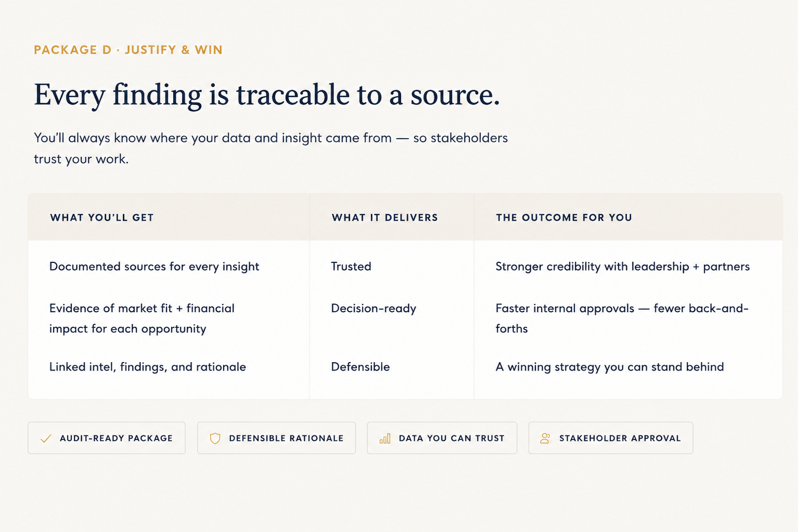This screenshot has width=798, height=532.
Task: Select the Trusted cell
Action: 351,267
